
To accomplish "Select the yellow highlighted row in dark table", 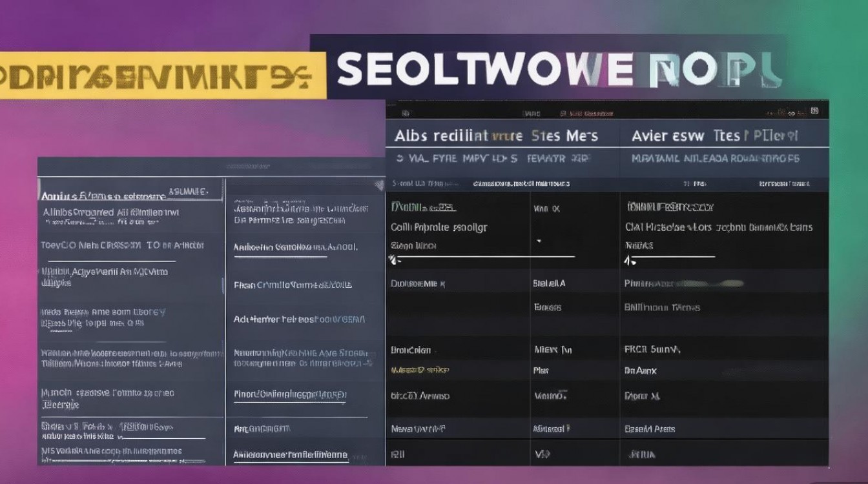I will tap(420, 370).
